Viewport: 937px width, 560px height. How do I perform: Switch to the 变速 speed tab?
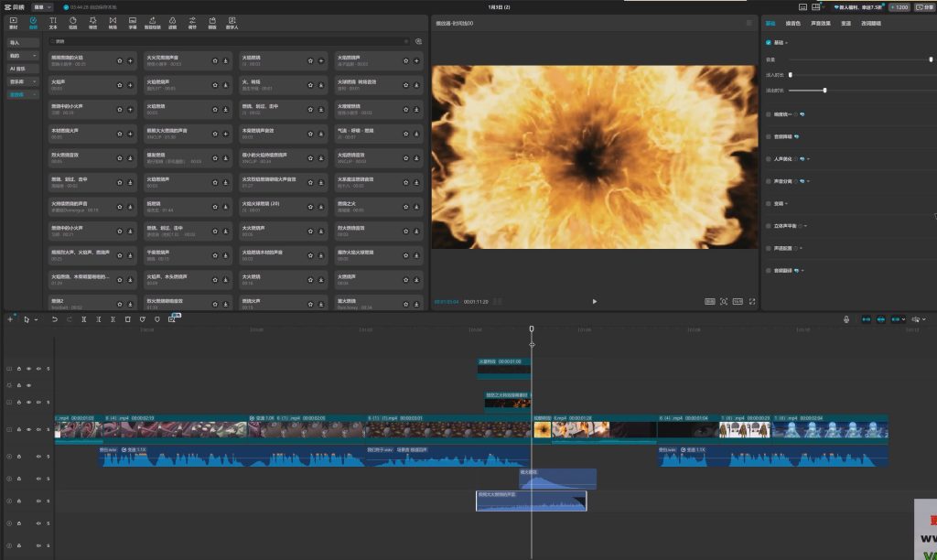845,23
